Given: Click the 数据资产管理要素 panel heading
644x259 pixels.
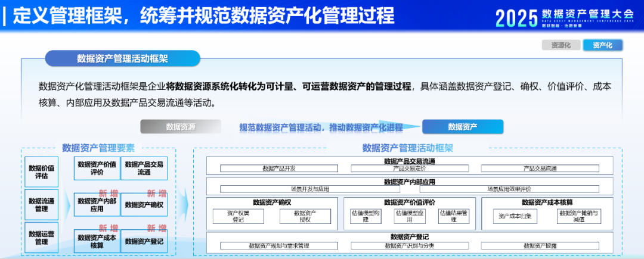Looking at the screenshot, I should [x=98, y=148].
